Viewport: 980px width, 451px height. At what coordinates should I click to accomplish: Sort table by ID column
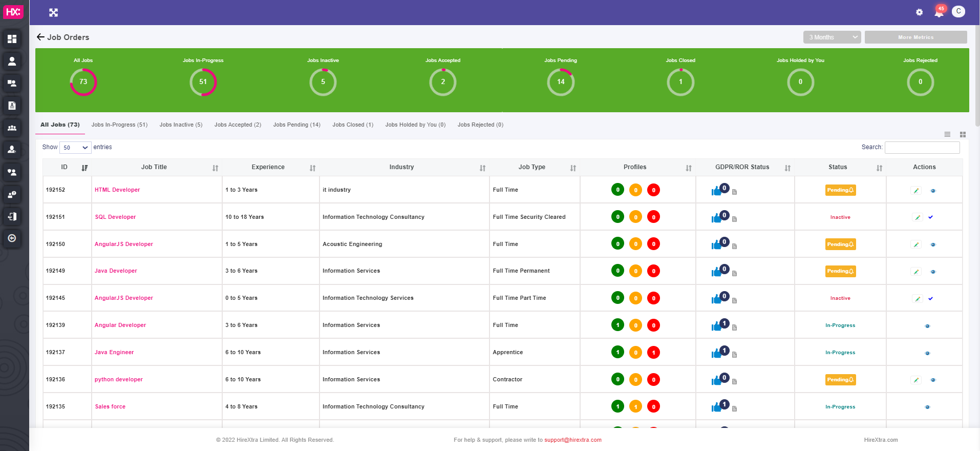click(84, 168)
